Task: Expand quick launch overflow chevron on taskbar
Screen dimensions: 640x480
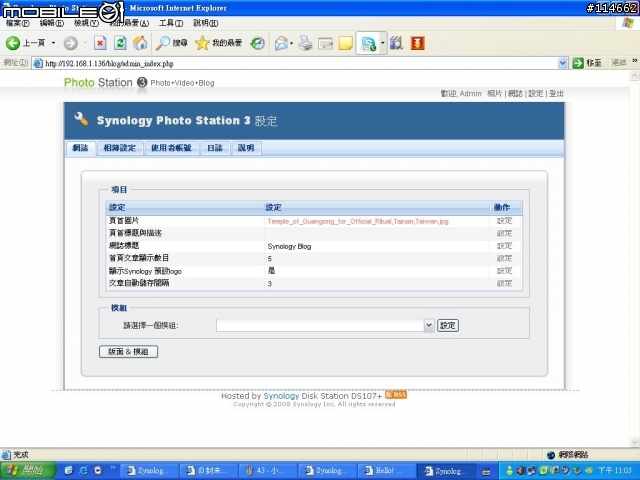Action: [x=113, y=467]
